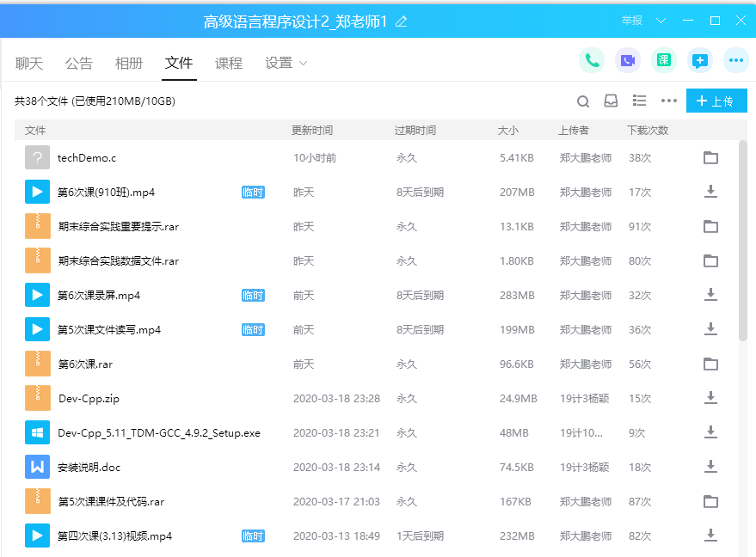This screenshot has height=557, width=756.
Task: Open folder for 期末综合实践重要提示.rar
Action: [x=710, y=226]
